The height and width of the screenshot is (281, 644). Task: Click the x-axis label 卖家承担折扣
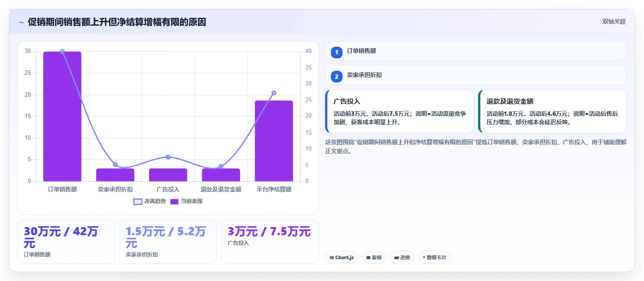click(x=115, y=189)
